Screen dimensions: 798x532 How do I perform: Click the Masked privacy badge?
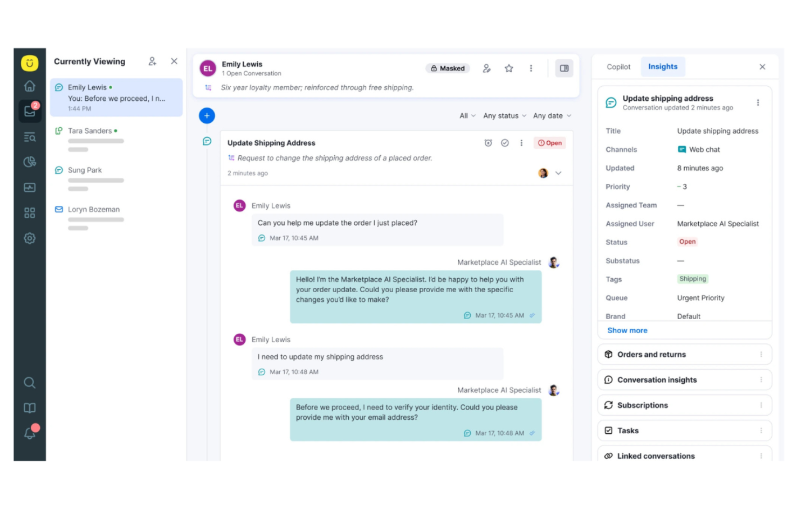448,68
